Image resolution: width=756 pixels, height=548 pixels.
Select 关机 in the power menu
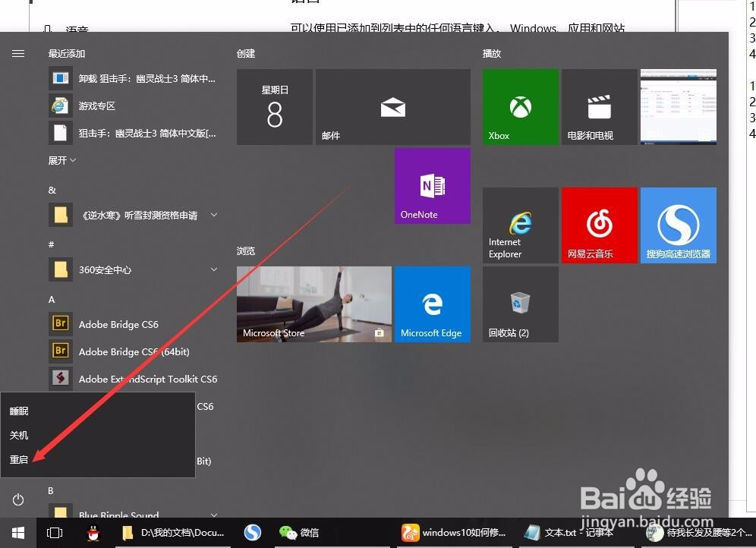coord(97,435)
